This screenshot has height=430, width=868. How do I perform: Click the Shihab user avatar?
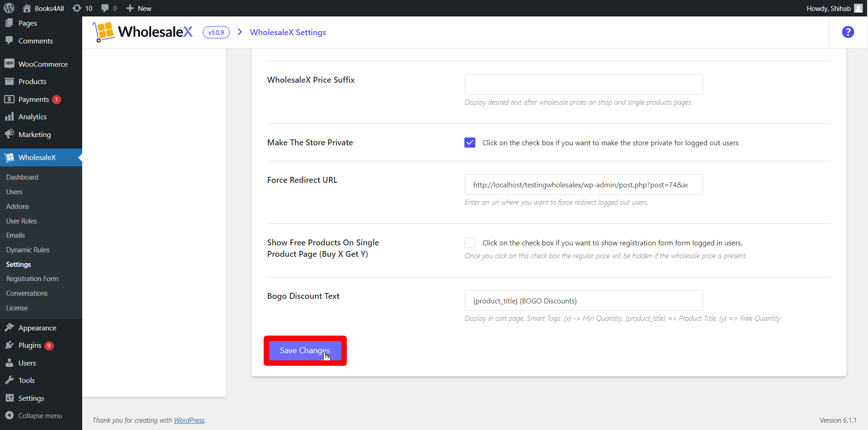pos(858,8)
